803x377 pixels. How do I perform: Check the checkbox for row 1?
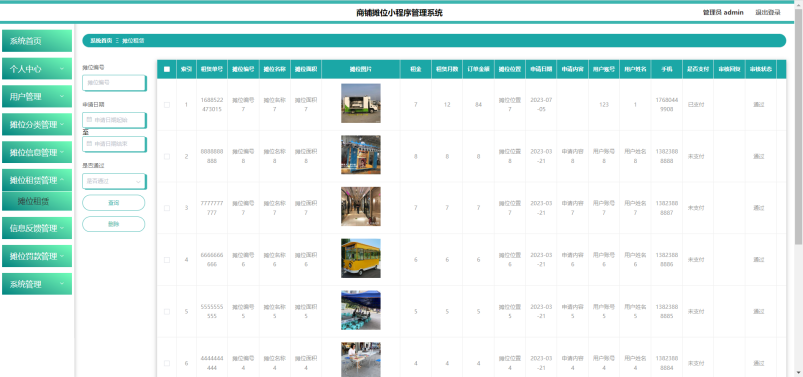click(167, 105)
